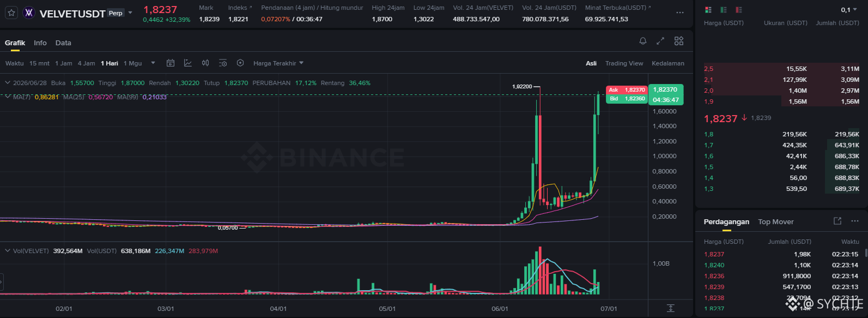The image size is (868, 318).
Task: Open the chart display settings list icon
Action: tap(223, 63)
